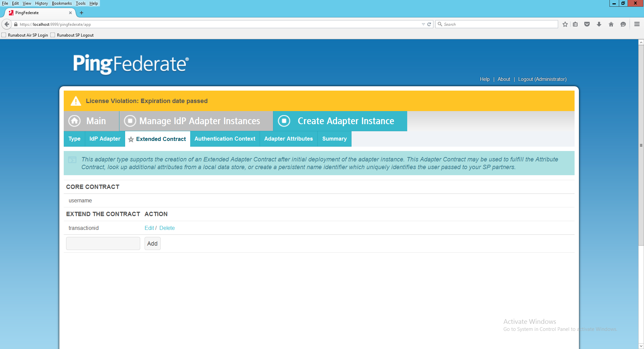Open the downloads arrow icon
This screenshot has height=349, width=644.
pos(599,24)
